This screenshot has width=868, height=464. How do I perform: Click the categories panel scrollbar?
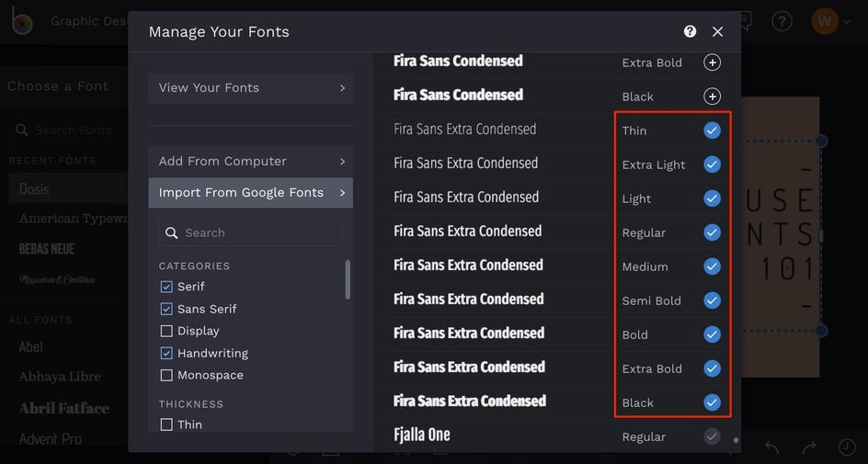348,279
